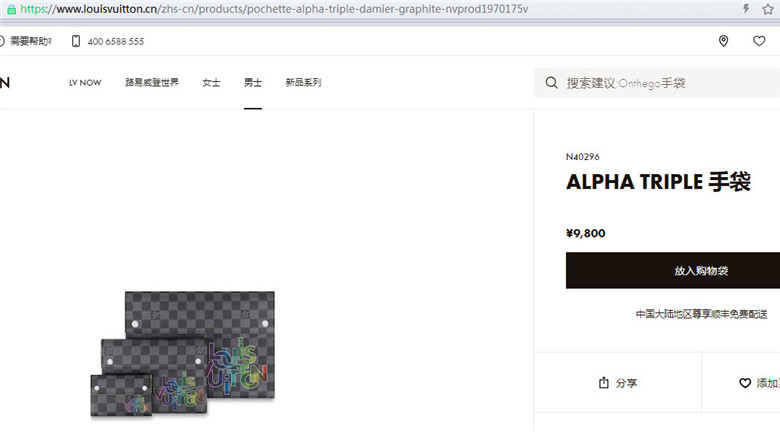Click the search magnifier icon
Screen dimensions: 780x432
(x=552, y=83)
